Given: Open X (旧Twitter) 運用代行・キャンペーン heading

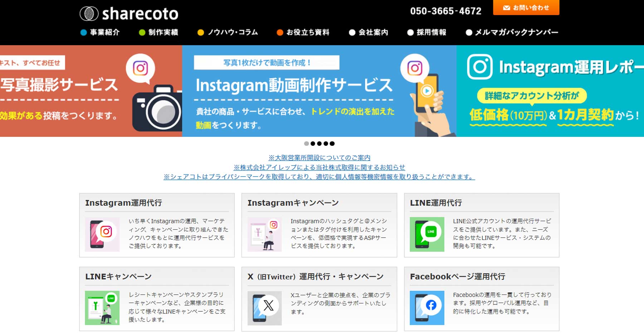Looking at the screenshot, I should [x=315, y=277].
